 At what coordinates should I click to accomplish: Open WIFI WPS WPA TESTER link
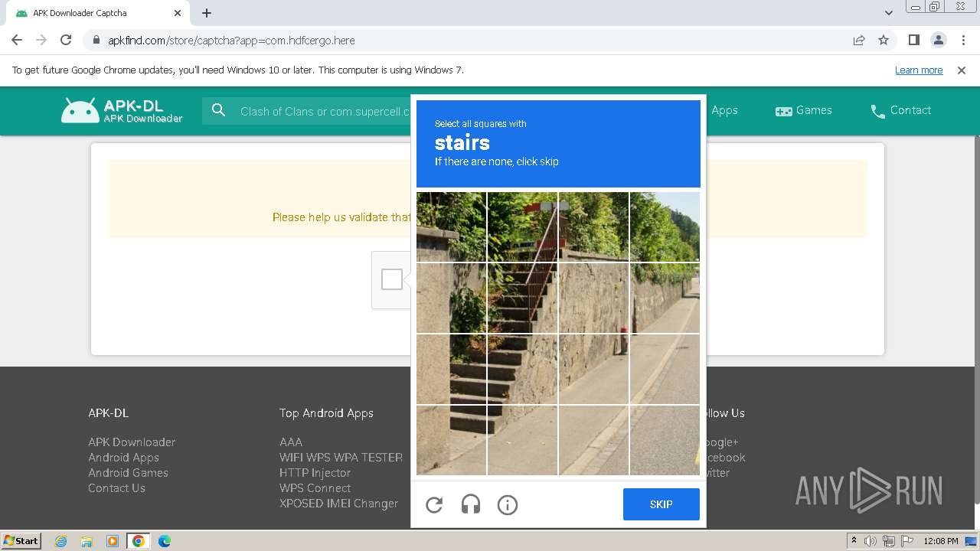pyautogui.click(x=341, y=458)
